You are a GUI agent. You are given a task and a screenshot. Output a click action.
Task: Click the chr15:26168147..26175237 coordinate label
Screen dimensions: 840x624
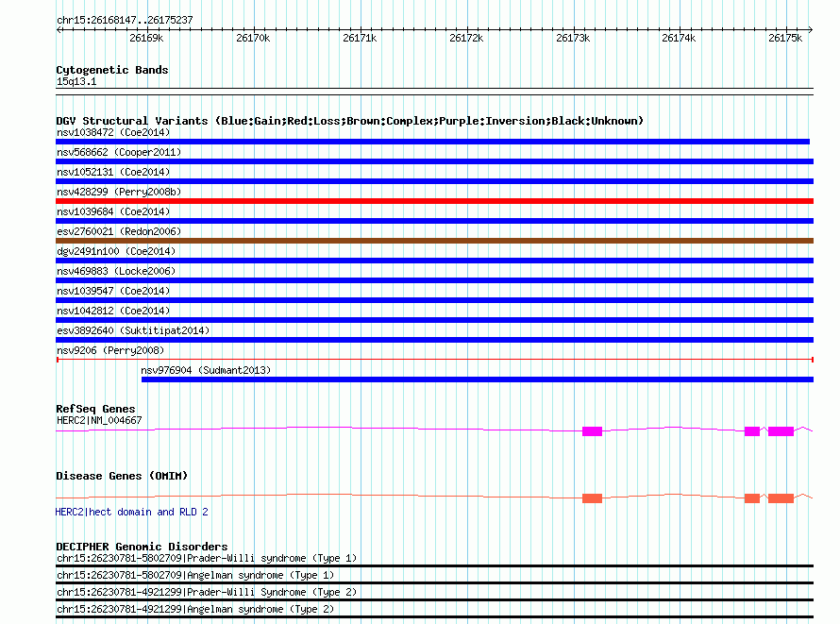point(125,21)
